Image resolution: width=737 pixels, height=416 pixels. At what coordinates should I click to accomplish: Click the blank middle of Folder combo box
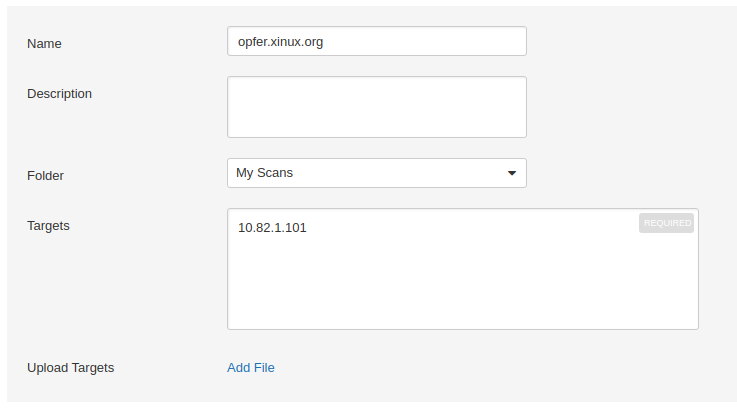pyautogui.click(x=400, y=173)
